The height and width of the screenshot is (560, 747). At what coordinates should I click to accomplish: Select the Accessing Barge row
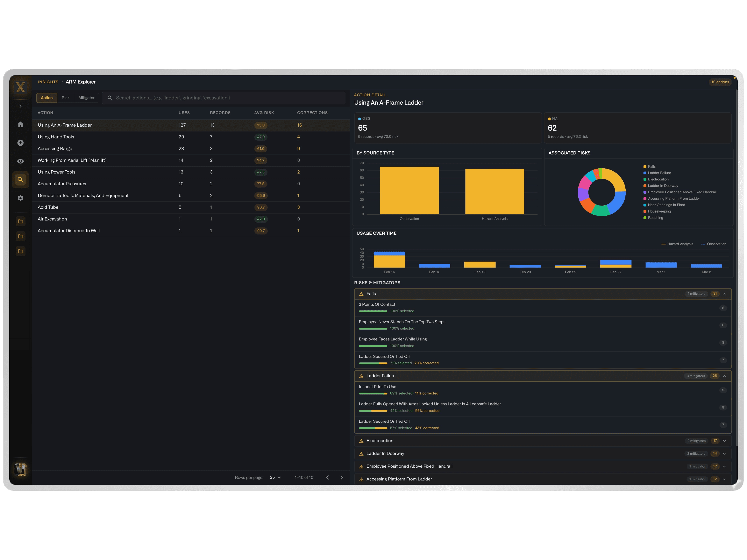pyautogui.click(x=191, y=149)
